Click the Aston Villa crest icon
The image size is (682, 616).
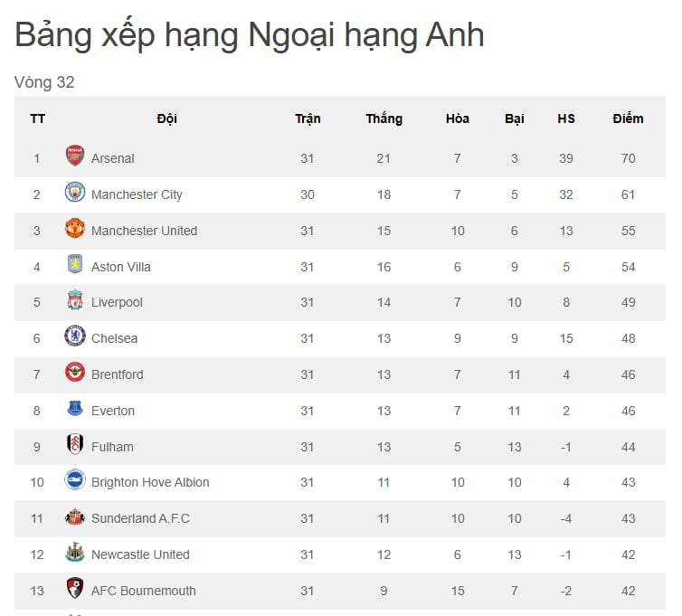click(75, 265)
